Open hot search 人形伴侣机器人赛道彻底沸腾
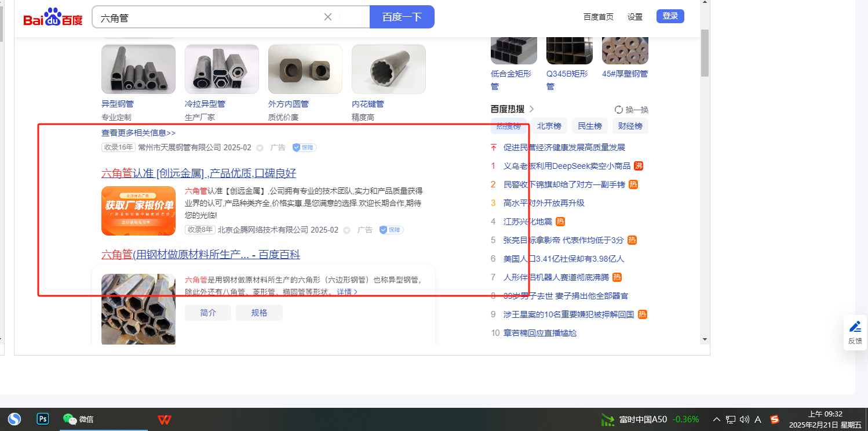Viewport: 868px width, 431px height. click(x=557, y=277)
